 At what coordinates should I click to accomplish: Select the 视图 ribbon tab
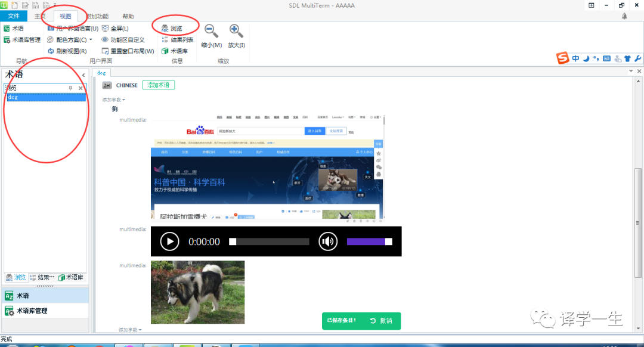(x=66, y=17)
